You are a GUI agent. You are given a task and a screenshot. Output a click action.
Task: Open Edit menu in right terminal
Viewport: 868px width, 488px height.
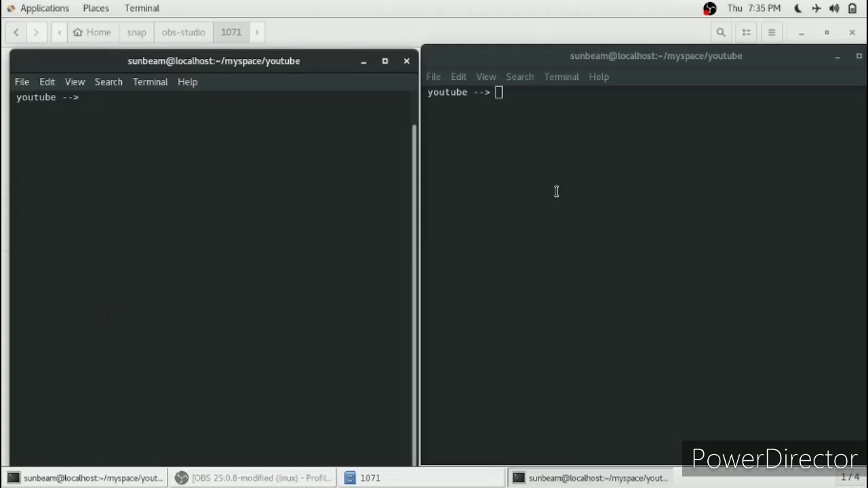pyautogui.click(x=458, y=77)
